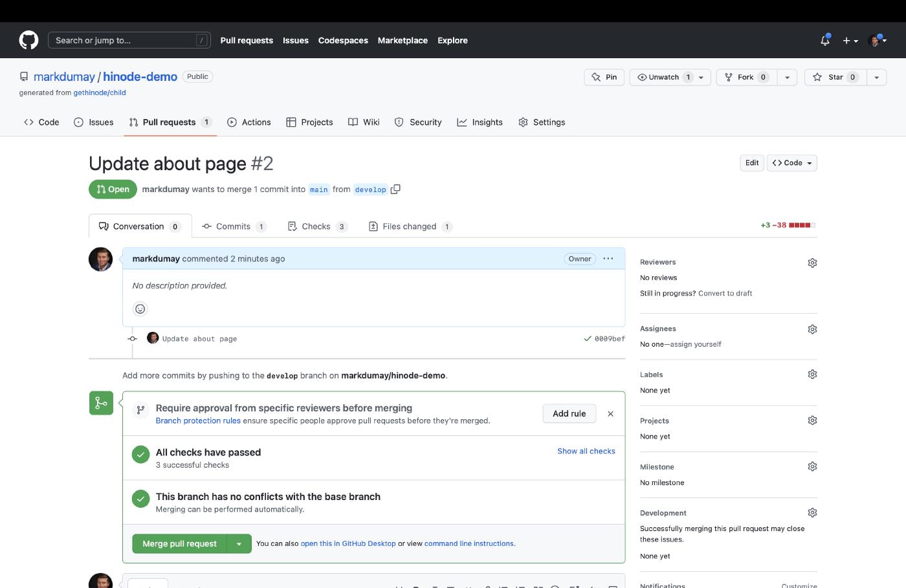Image resolution: width=906 pixels, height=588 pixels.
Task: Open the Milestone gear icon
Action: (x=812, y=466)
